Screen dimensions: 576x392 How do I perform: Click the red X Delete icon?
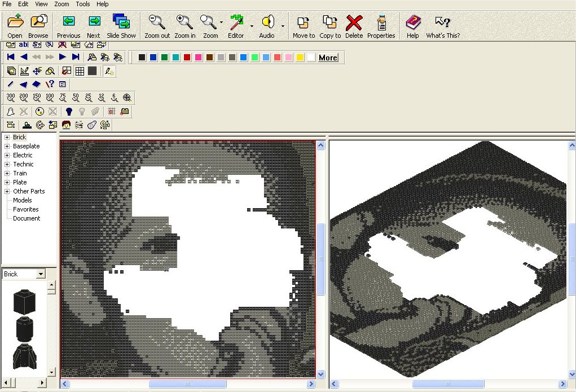(354, 23)
